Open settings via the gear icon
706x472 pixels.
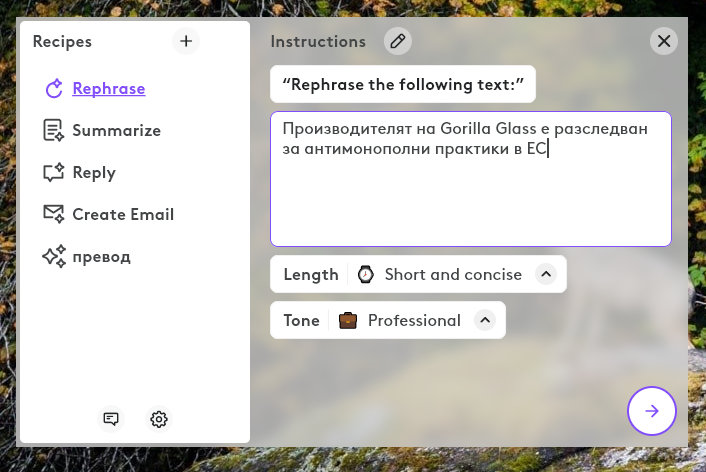159,419
